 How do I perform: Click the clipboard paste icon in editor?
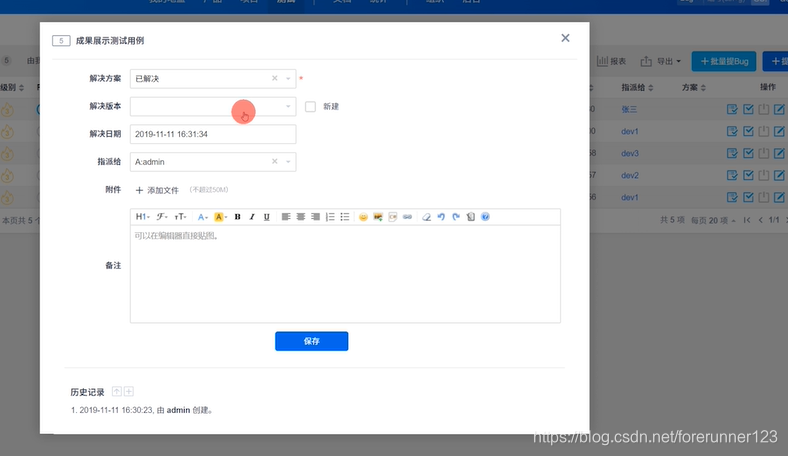(470, 217)
